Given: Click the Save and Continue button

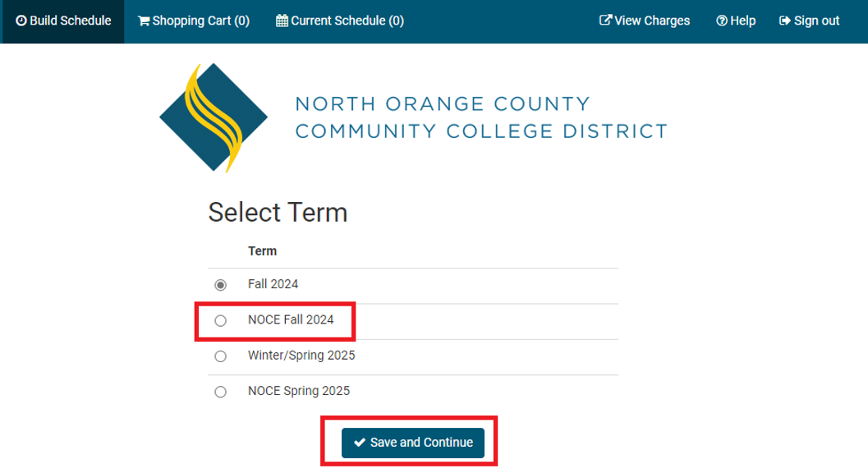Looking at the screenshot, I should (413, 443).
